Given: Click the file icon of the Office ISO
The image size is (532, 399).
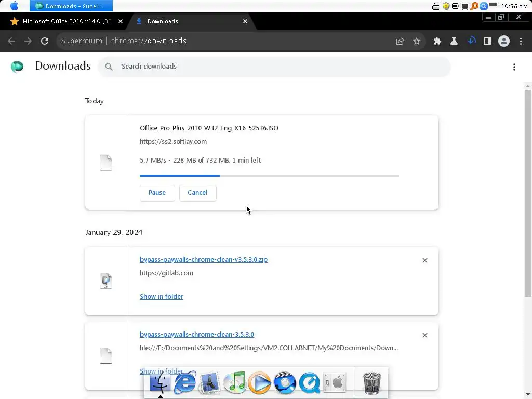Looking at the screenshot, I should [106, 163].
